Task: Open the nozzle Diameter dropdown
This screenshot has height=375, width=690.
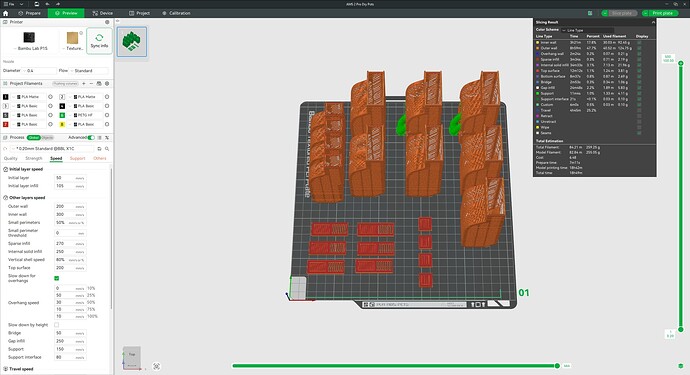Action: 41,70
